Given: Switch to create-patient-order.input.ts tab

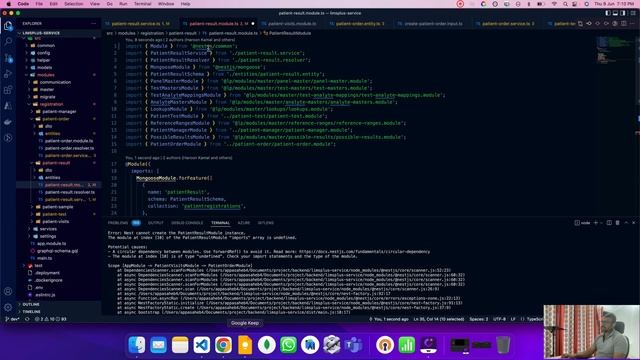Looking at the screenshot, I should tap(433, 24).
